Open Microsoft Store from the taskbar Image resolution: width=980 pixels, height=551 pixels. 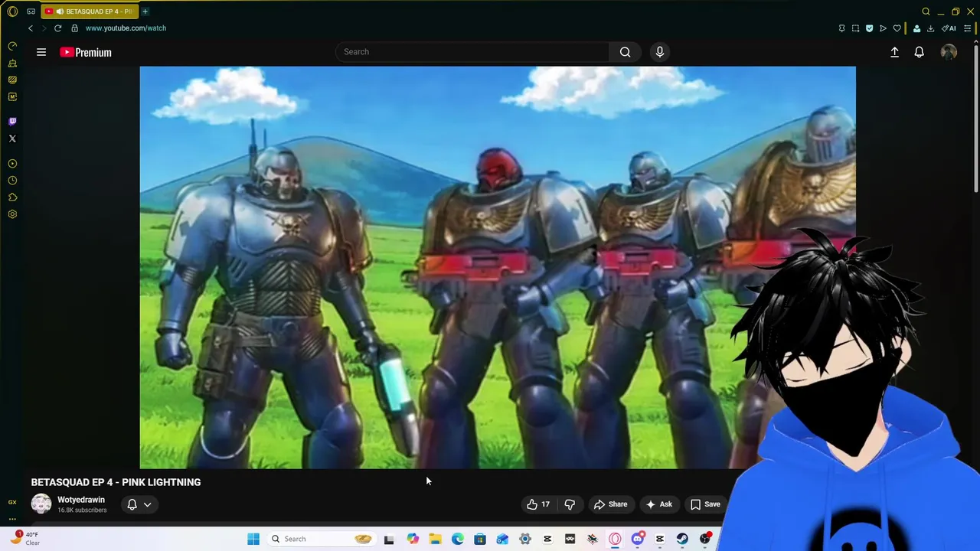(480, 539)
